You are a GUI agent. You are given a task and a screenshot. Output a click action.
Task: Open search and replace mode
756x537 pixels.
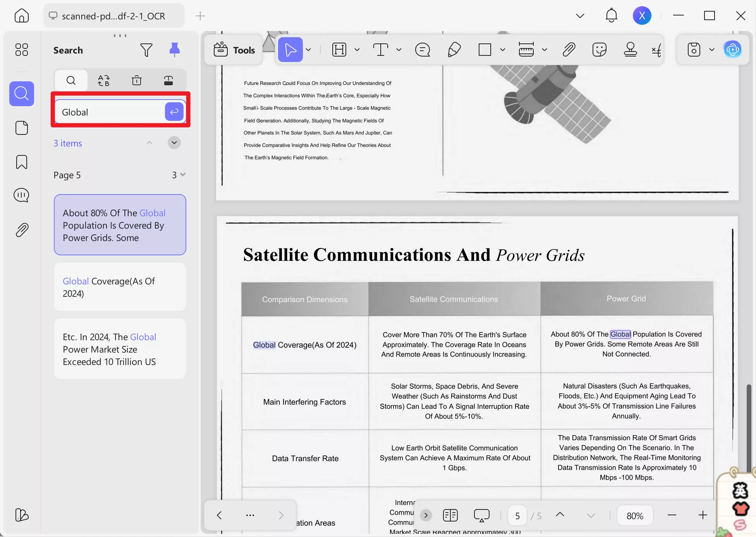103,80
